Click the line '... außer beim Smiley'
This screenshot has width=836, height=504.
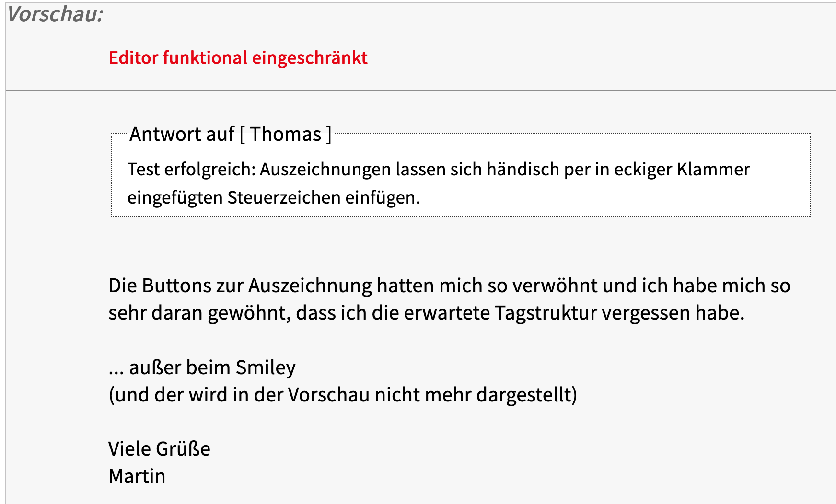pos(202,367)
